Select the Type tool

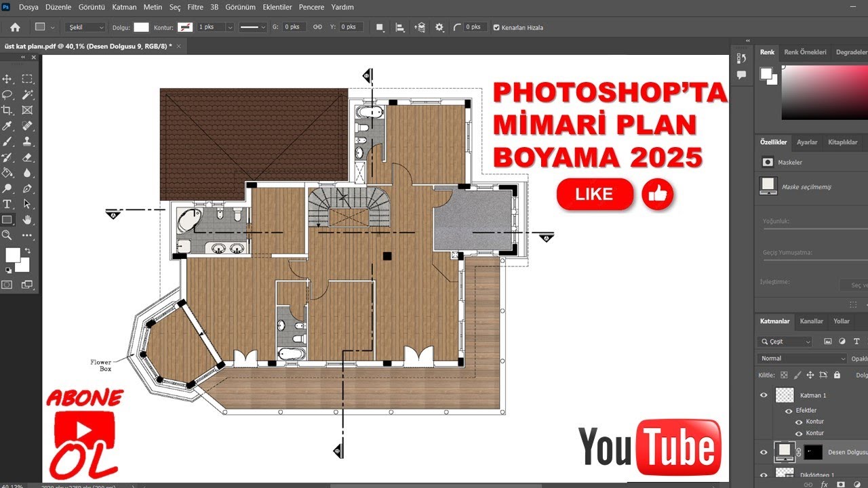pyautogui.click(x=7, y=204)
